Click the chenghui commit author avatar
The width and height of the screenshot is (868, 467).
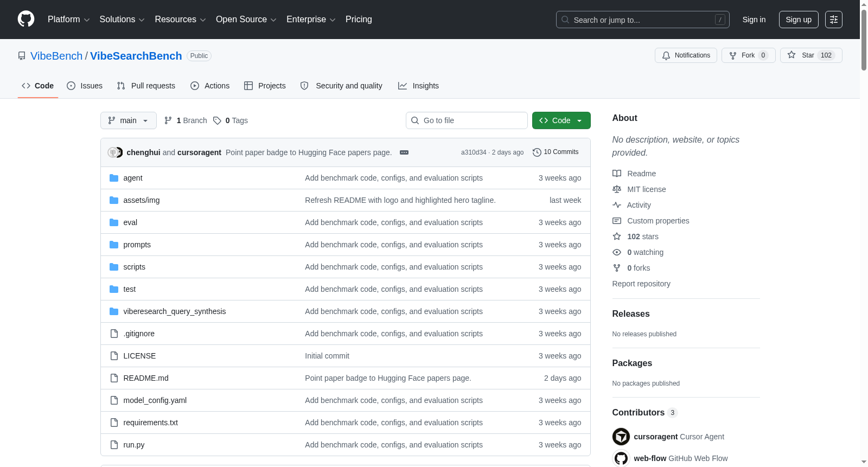113,152
